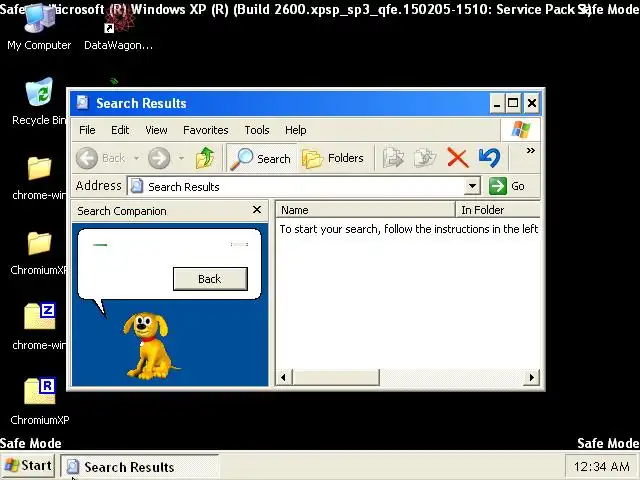Open the Back history dropdown arrow
The width and height of the screenshot is (640, 480).
click(x=136, y=158)
